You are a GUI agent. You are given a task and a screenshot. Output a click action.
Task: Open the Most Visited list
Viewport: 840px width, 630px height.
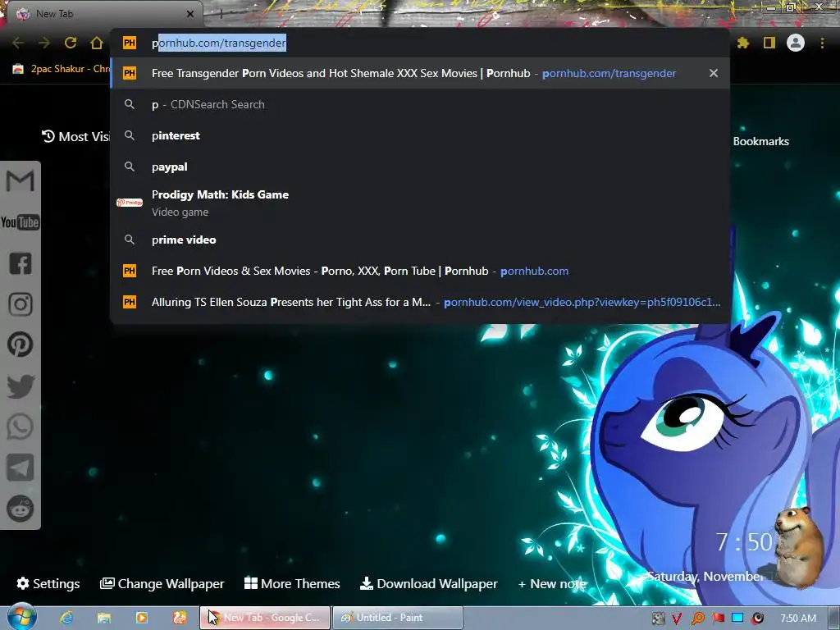click(x=75, y=137)
